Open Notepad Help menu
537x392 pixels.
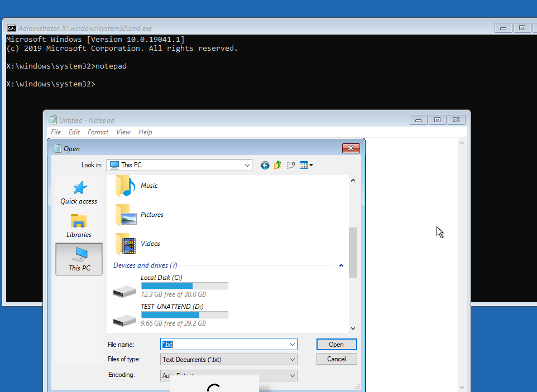click(145, 132)
